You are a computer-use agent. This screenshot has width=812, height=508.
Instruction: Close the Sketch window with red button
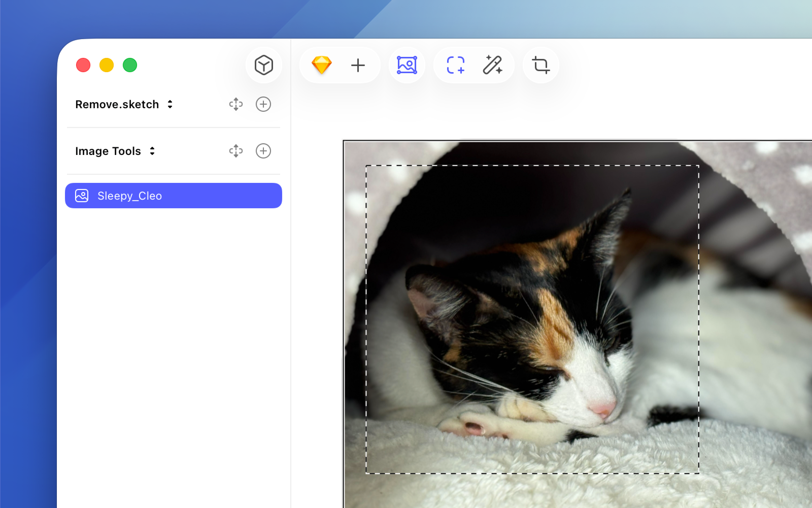[83, 65]
